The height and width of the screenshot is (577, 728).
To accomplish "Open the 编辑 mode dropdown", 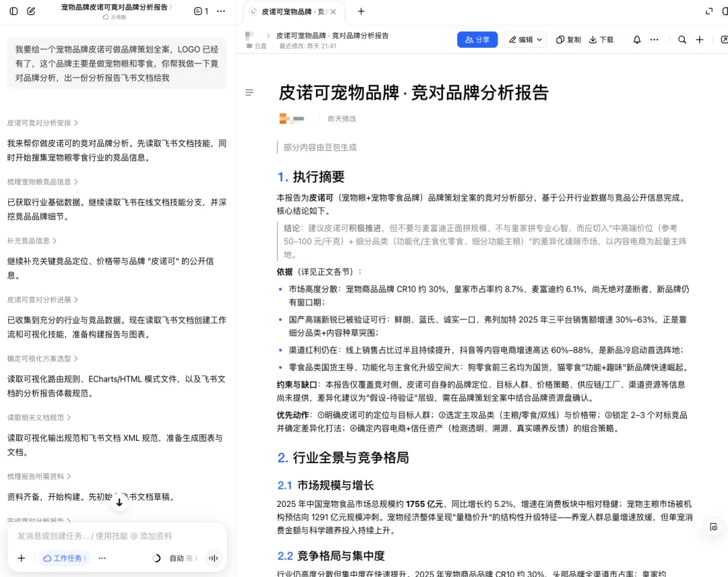I will 525,40.
